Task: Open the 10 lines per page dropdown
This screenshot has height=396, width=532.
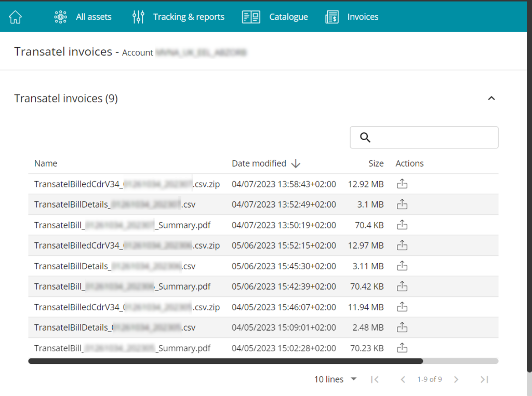Action: [335, 379]
